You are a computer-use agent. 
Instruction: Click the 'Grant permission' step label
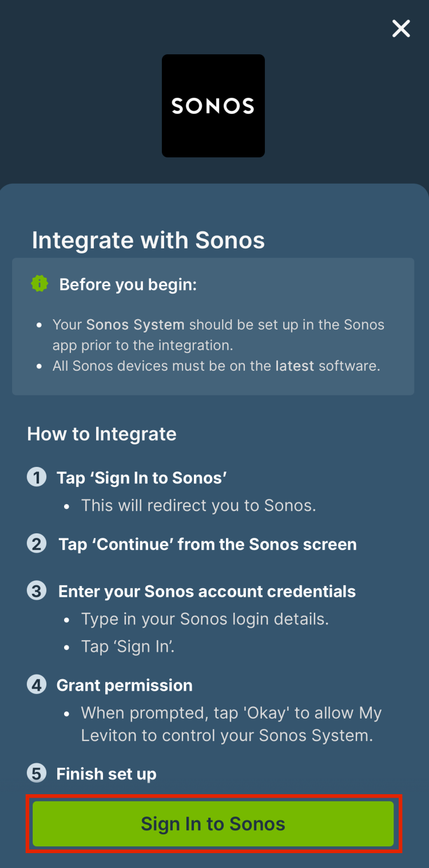click(124, 684)
